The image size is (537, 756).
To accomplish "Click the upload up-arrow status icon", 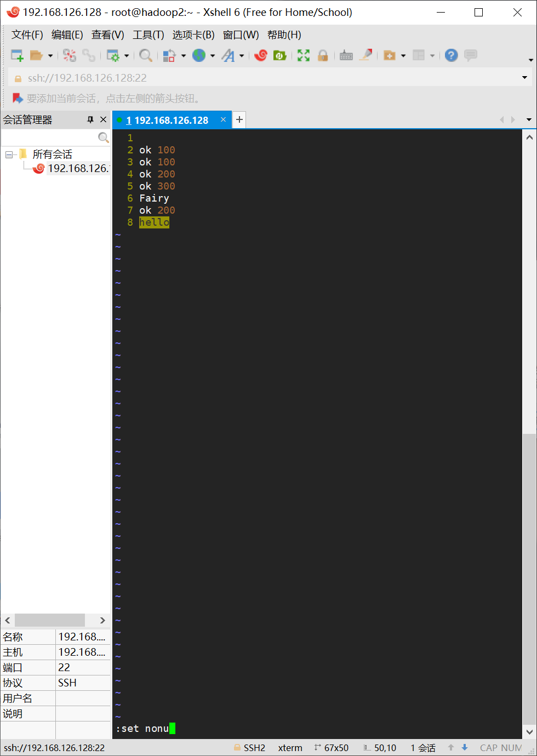I will [x=451, y=747].
